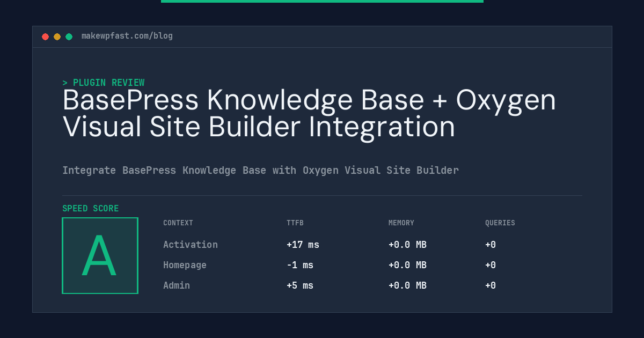644x338 pixels.
Task: Click the Homepage queries +0 value
Action: tap(491, 265)
